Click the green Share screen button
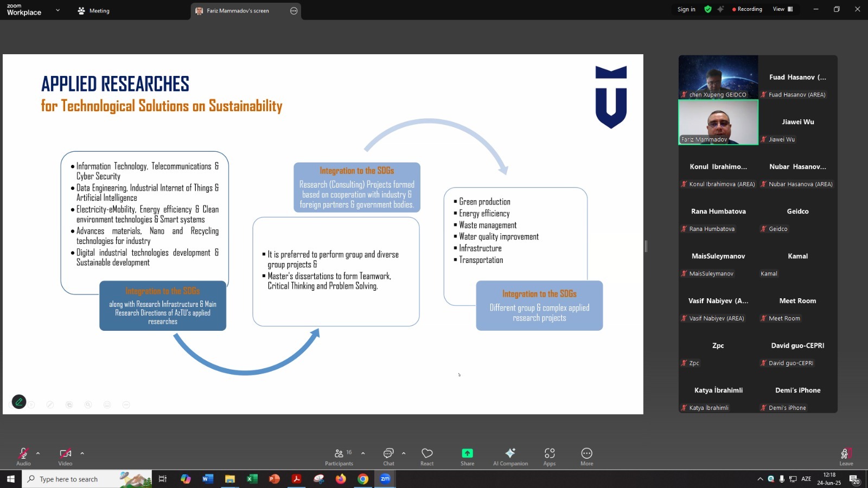The width and height of the screenshot is (868, 488). tap(467, 455)
